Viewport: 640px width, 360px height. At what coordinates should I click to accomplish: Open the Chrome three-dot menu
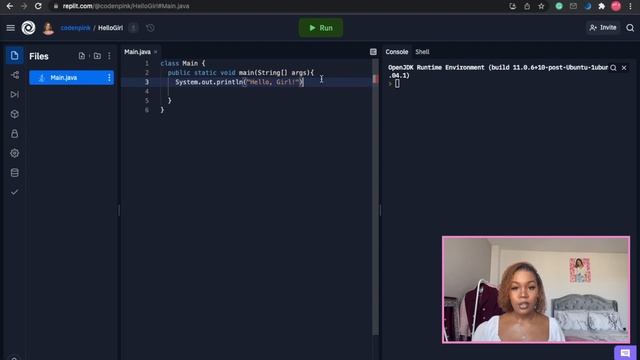click(631, 6)
